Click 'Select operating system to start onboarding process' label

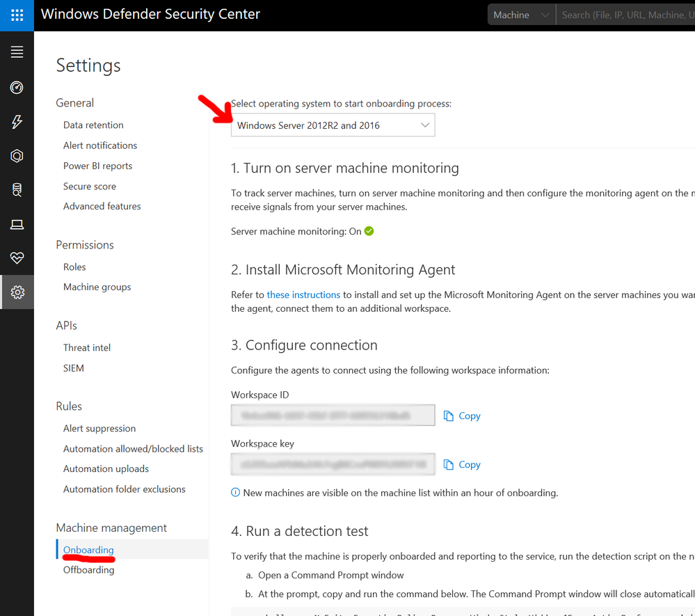tap(342, 104)
